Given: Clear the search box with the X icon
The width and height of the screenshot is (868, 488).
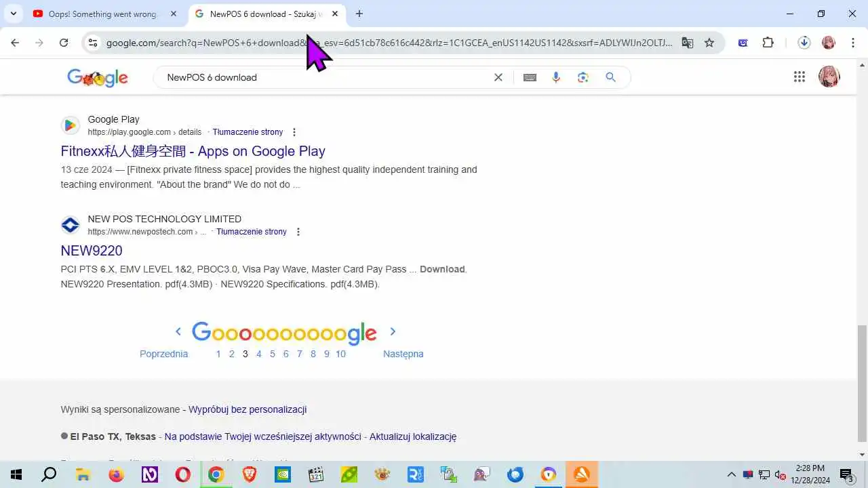Looking at the screenshot, I should [x=498, y=77].
